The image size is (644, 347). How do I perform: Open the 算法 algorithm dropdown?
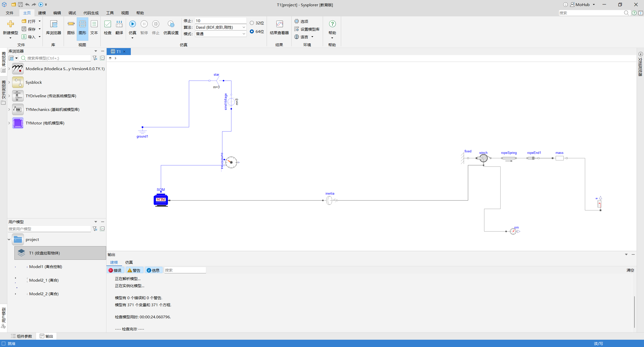click(x=221, y=27)
